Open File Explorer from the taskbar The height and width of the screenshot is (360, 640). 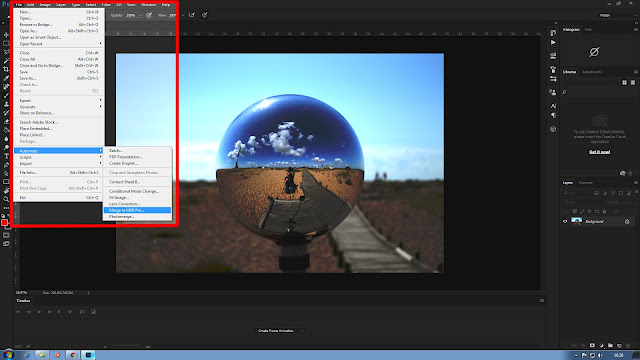tap(42, 355)
